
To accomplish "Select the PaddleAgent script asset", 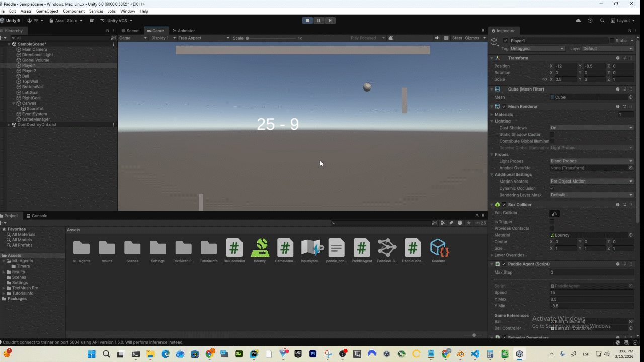I will pyautogui.click(x=362, y=251).
